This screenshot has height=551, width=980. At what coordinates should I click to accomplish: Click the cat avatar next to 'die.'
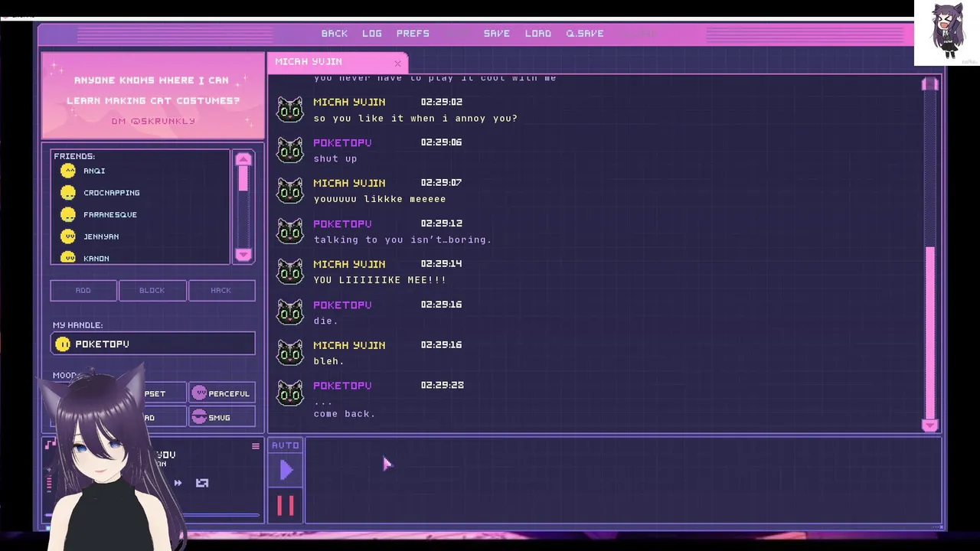tap(290, 312)
